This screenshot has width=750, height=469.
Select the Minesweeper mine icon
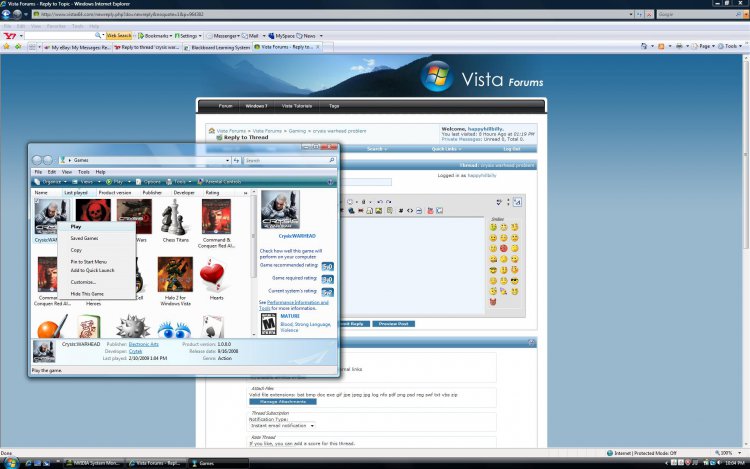pos(133,327)
